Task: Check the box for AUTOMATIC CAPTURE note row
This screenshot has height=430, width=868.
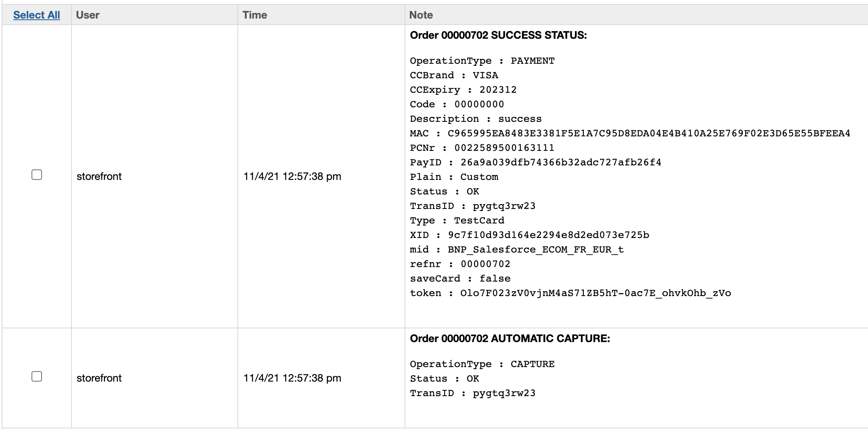Action: tap(37, 376)
